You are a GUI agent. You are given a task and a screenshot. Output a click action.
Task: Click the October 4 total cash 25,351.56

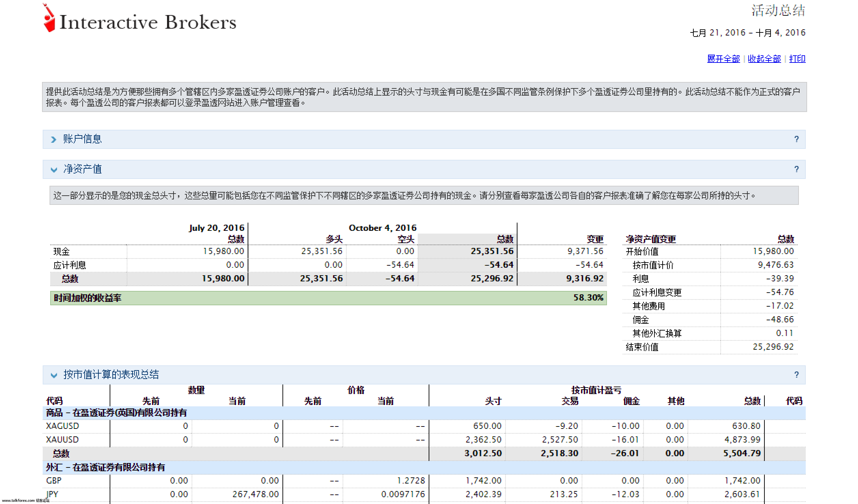(x=492, y=251)
